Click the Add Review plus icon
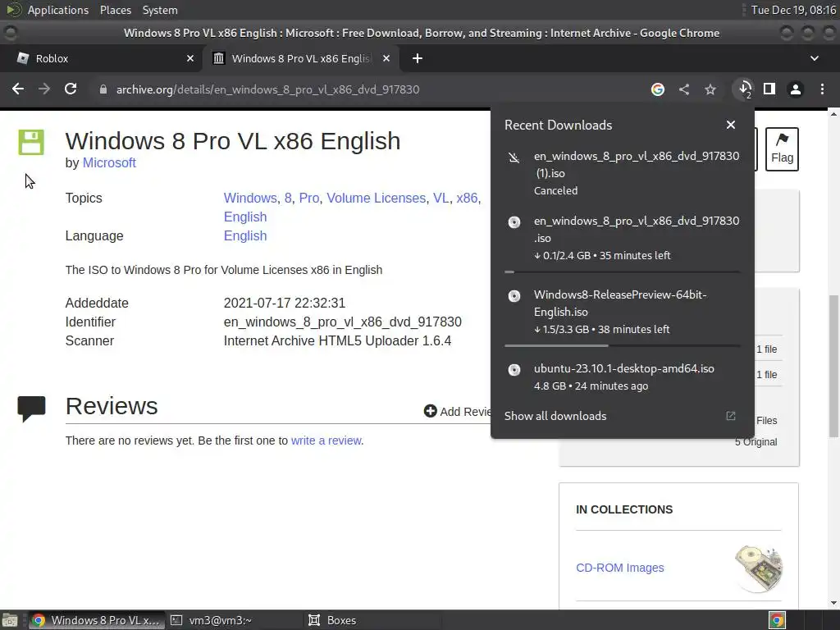This screenshot has height=630, width=840. 430,411
